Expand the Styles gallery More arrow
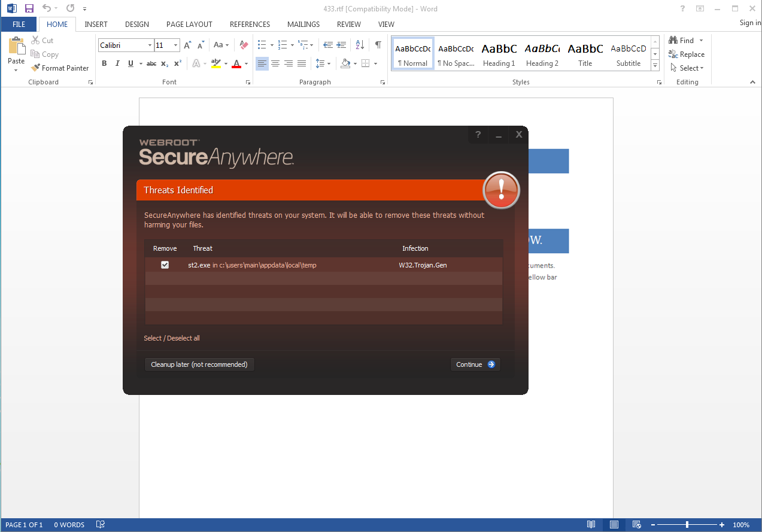This screenshot has width=762, height=532. pos(655,66)
